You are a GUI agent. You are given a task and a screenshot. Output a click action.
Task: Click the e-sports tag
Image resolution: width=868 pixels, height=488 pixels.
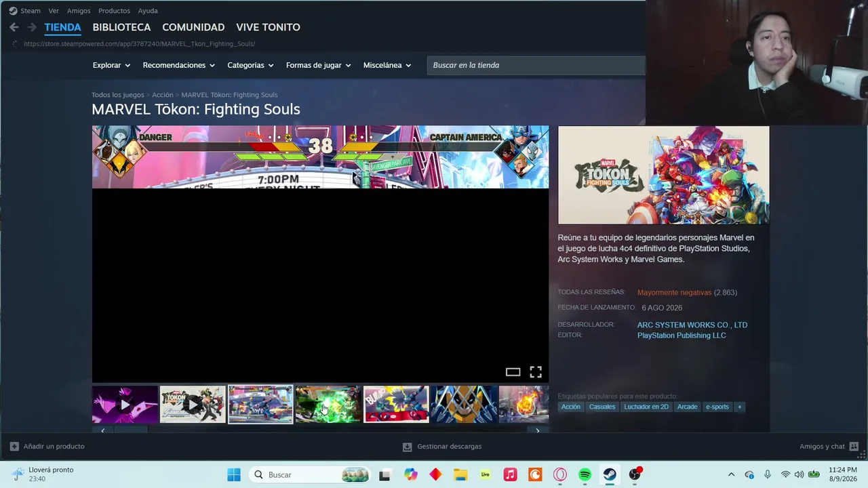coord(717,407)
